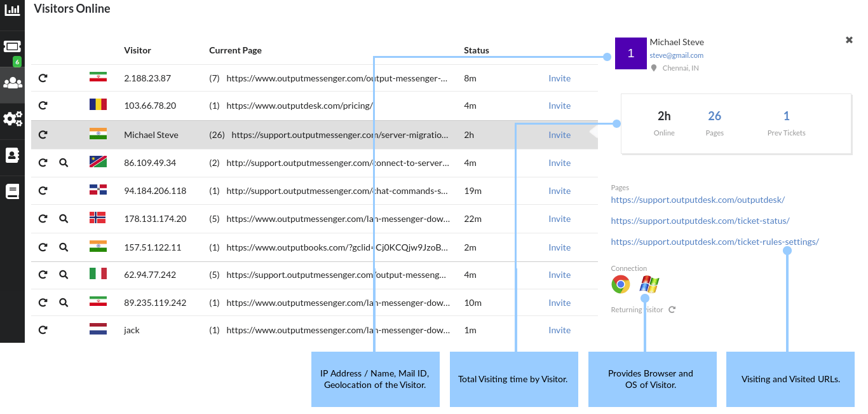Viewport: 868px width, 414px height.
Task: Open the ticket-status page link
Action: 700,221
